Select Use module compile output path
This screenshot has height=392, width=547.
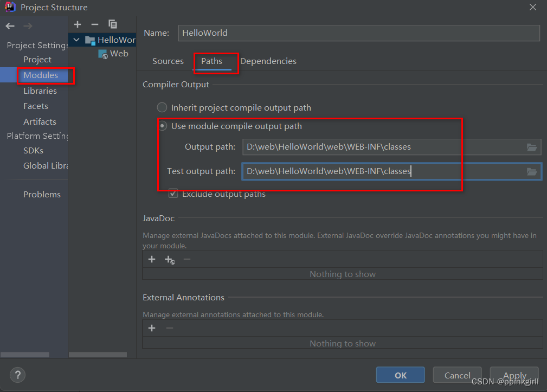click(x=163, y=126)
